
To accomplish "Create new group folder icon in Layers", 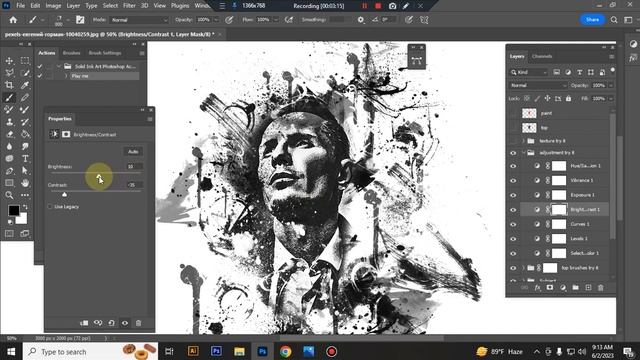I will point(576,288).
